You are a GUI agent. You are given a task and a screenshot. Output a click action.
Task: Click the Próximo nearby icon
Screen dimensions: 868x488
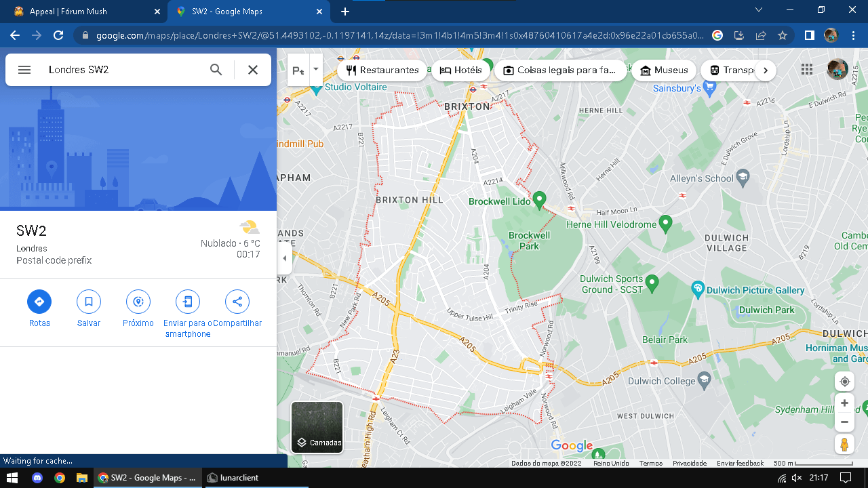[x=138, y=302]
